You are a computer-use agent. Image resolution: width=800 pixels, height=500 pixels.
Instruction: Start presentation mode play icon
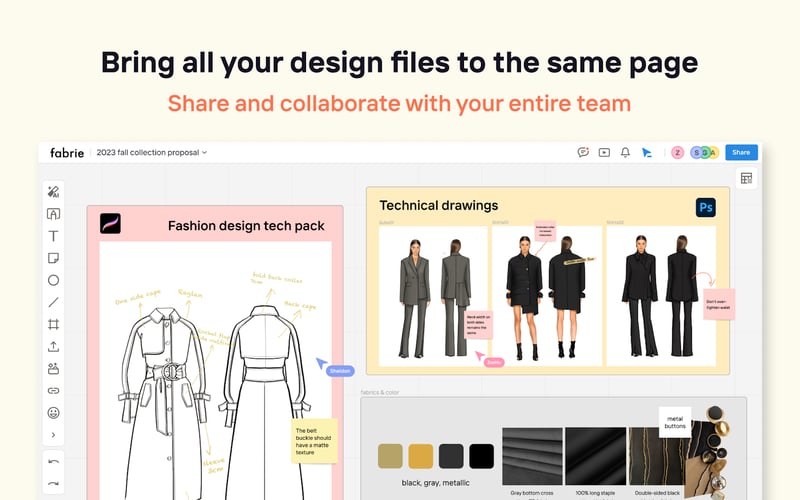click(604, 152)
